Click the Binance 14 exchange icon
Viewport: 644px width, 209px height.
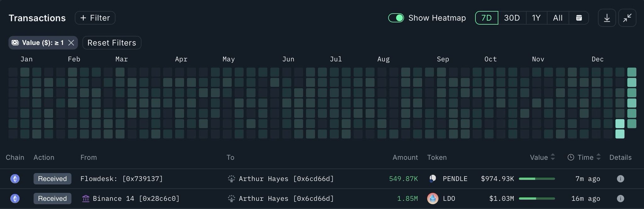(86, 199)
